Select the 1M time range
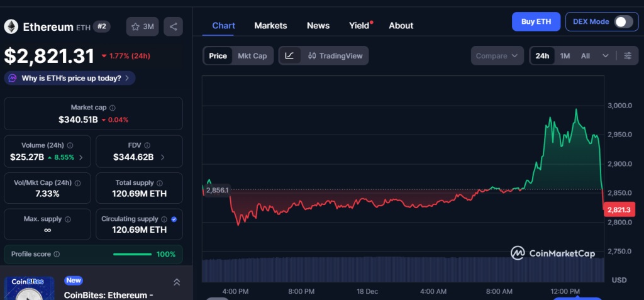The image size is (644, 300). click(x=565, y=55)
